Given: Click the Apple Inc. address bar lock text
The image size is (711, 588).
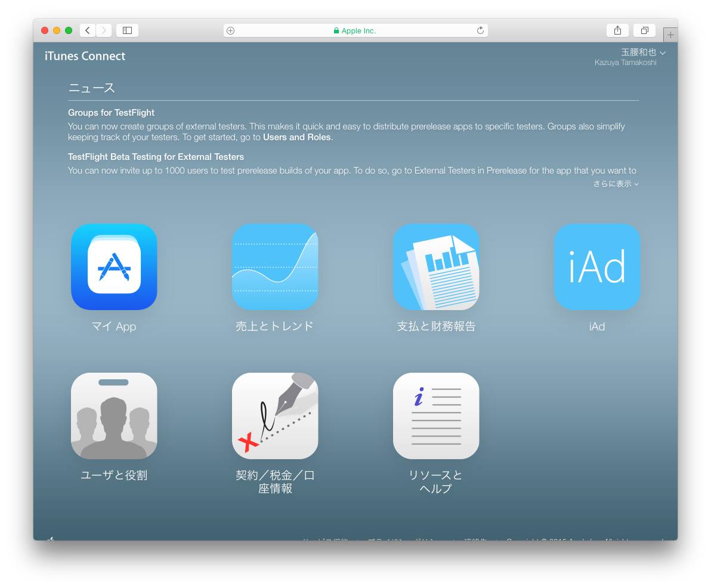Looking at the screenshot, I should coord(356,30).
